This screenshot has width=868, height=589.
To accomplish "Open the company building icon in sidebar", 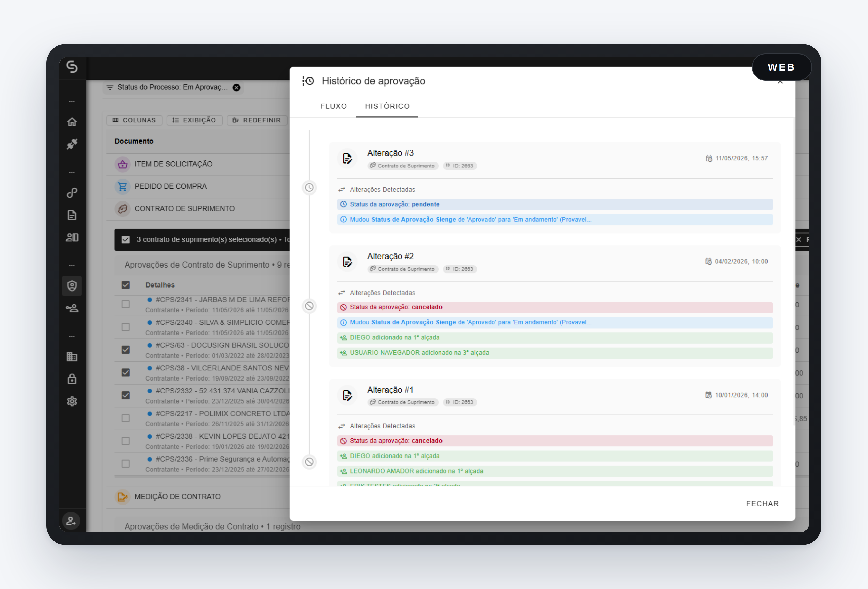I will pyautogui.click(x=72, y=357).
